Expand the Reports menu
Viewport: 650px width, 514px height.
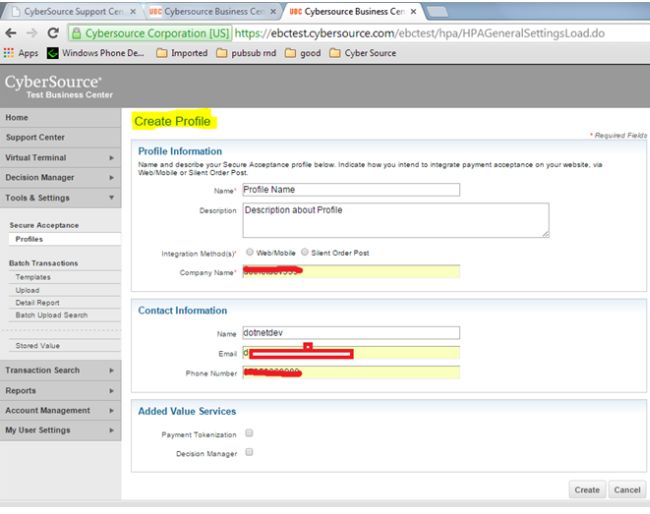tap(61, 390)
